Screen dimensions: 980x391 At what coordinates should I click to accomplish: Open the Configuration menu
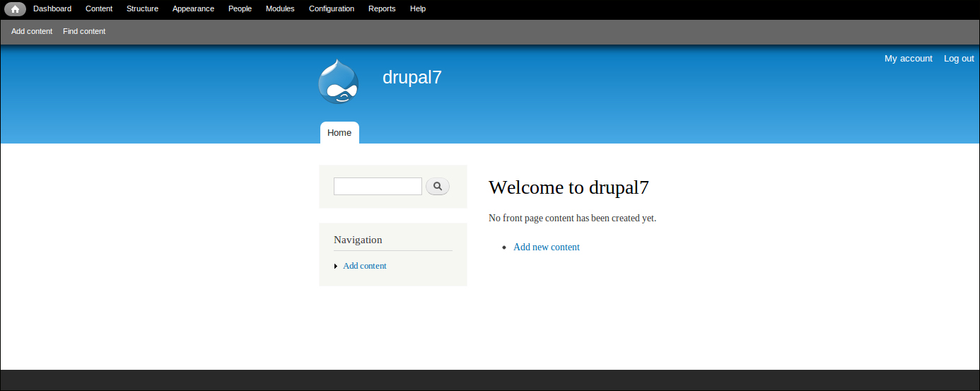click(x=332, y=8)
